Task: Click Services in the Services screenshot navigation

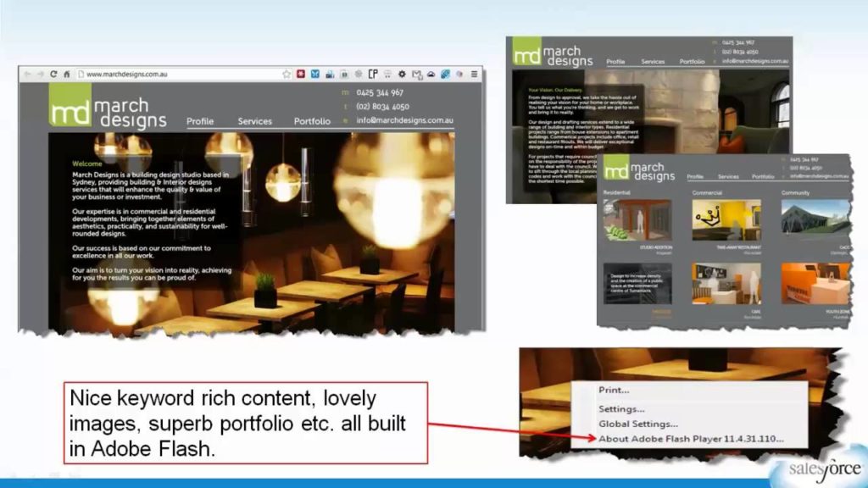Action: click(x=653, y=61)
